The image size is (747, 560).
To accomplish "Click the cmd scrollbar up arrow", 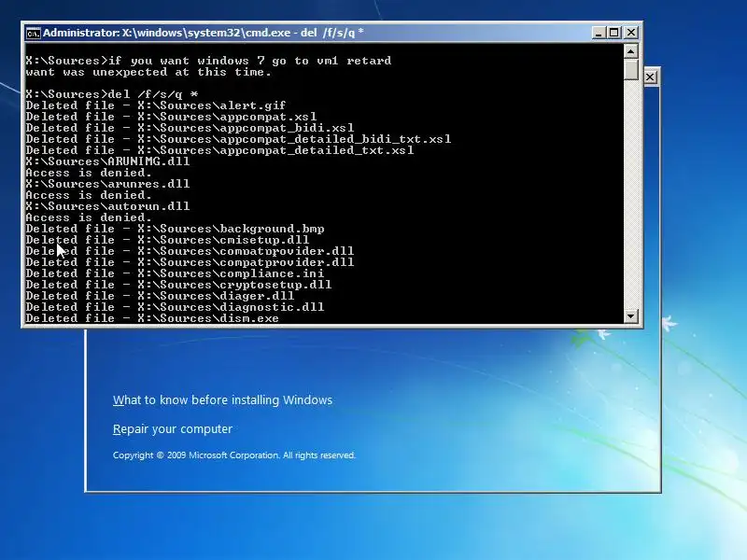I will pos(631,51).
